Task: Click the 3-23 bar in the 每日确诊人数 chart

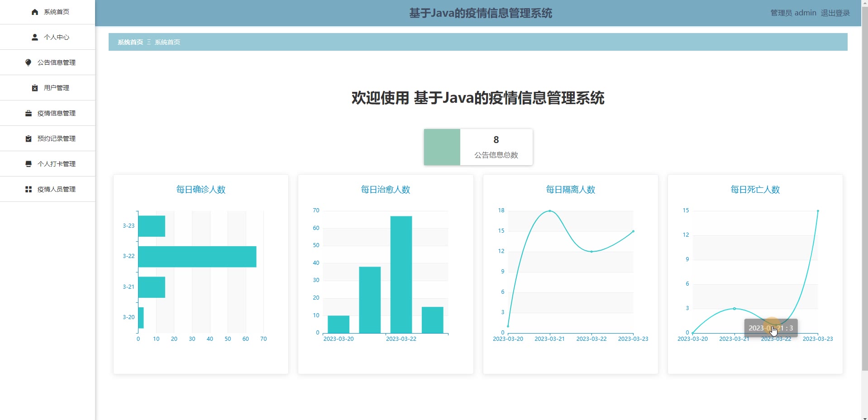Action: tap(152, 226)
